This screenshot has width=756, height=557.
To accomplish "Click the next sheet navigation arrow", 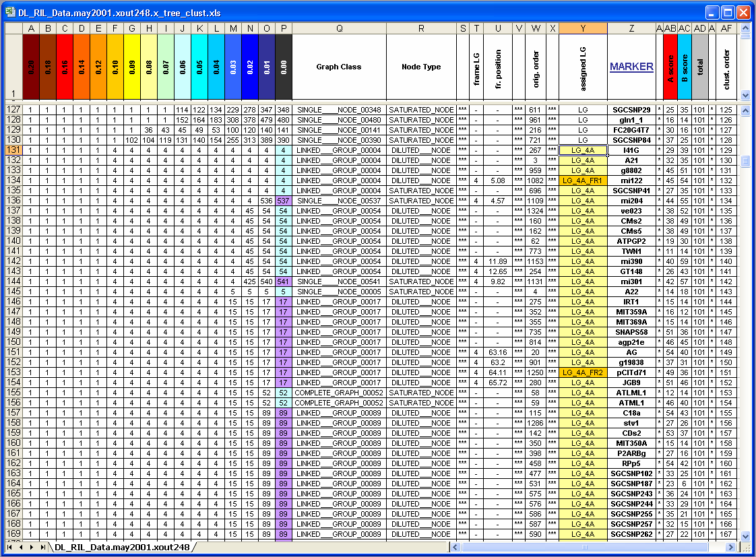I will pyautogui.click(x=32, y=547).
